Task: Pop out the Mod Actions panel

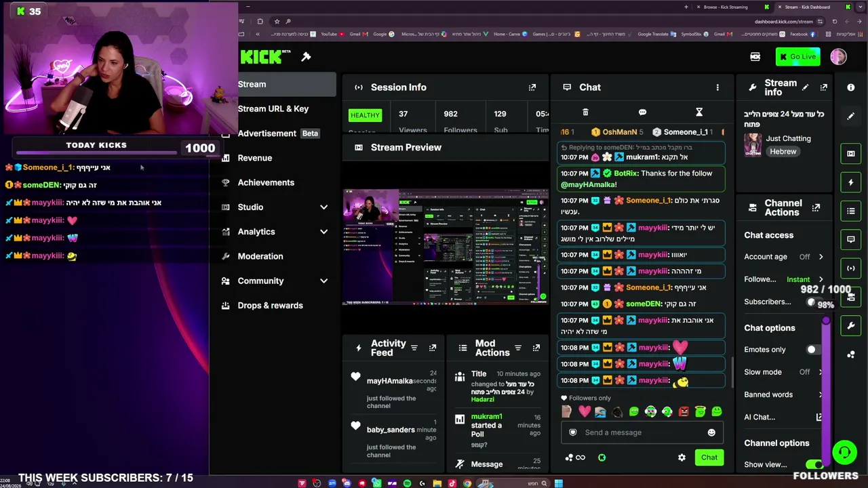Action: click(x=536, y=348)
